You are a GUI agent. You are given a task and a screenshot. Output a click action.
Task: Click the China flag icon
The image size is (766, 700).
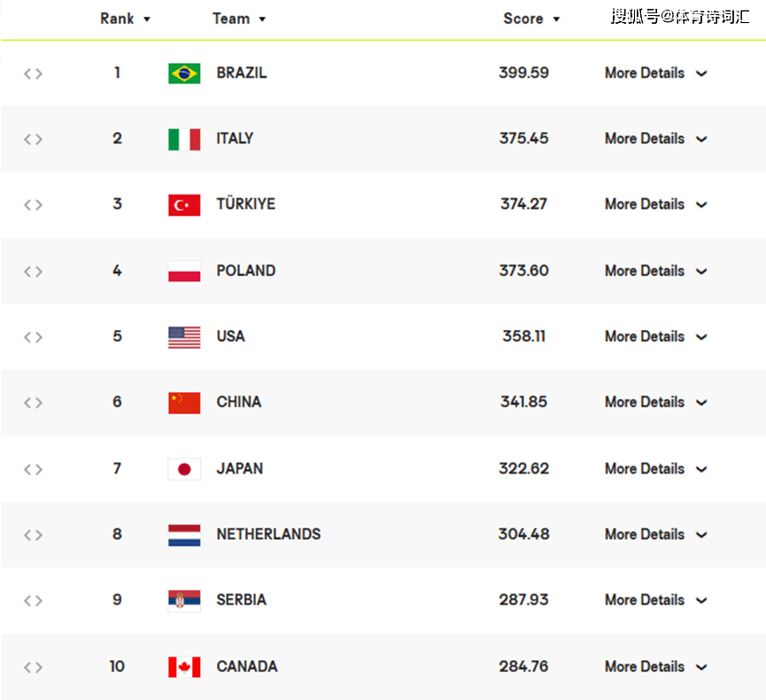(184, 403)
